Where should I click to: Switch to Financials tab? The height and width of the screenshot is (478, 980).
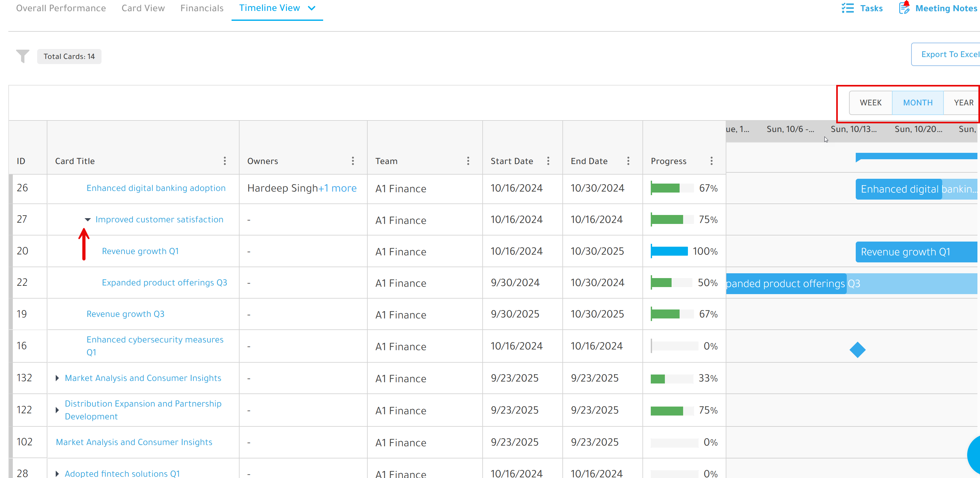coord(202,8)
